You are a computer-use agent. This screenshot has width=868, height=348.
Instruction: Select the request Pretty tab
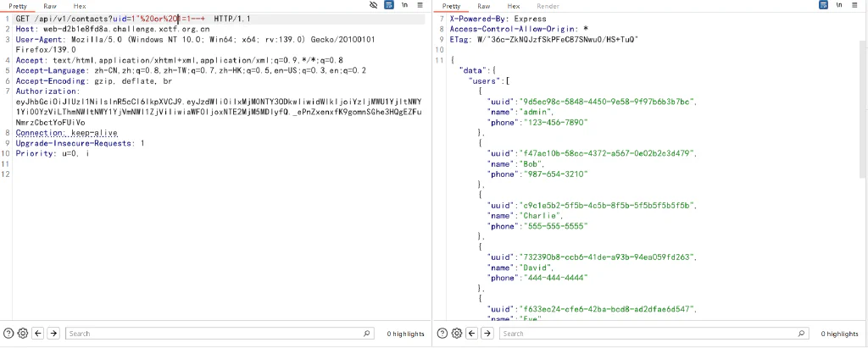(18, 6)
